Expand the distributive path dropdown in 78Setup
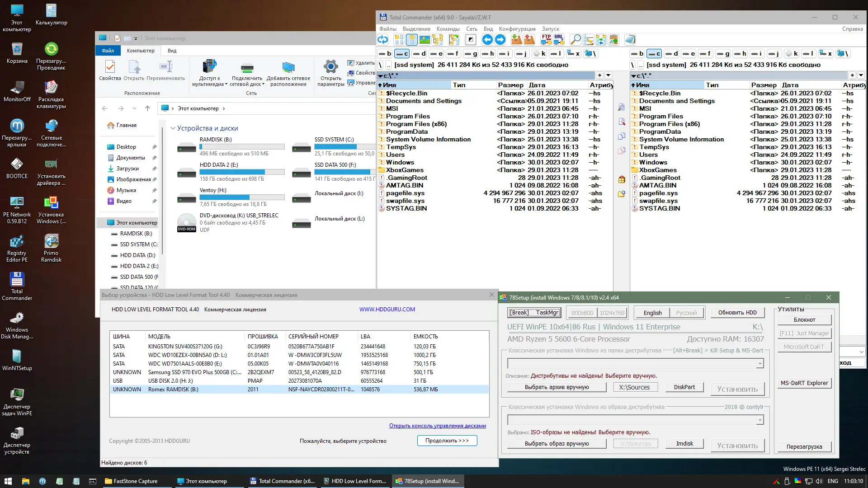 (x=761, y=363)
